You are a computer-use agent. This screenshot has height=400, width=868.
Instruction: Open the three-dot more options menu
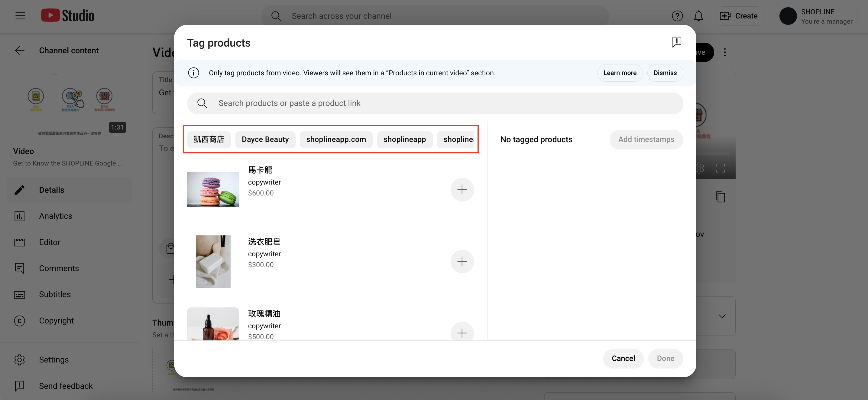(x=724, y=52)
